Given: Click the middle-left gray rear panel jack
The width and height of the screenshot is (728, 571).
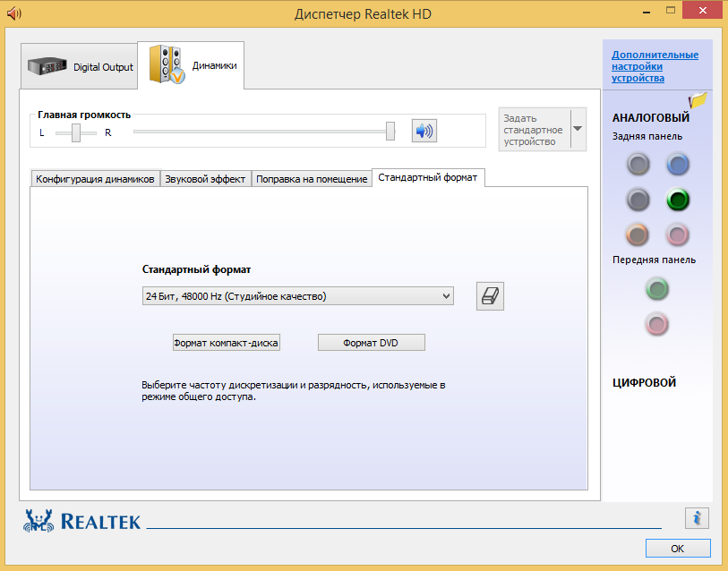Looking at the screenshot, I should point(638,200).
